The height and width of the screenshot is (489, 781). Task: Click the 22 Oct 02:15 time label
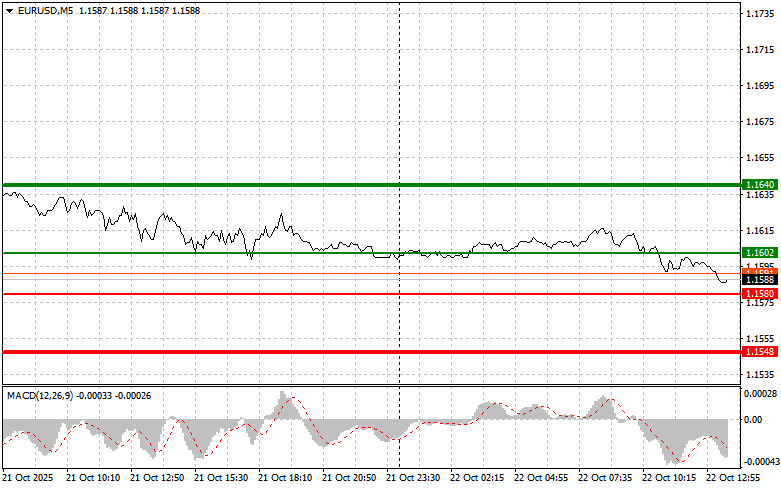(x=477, y=478)
